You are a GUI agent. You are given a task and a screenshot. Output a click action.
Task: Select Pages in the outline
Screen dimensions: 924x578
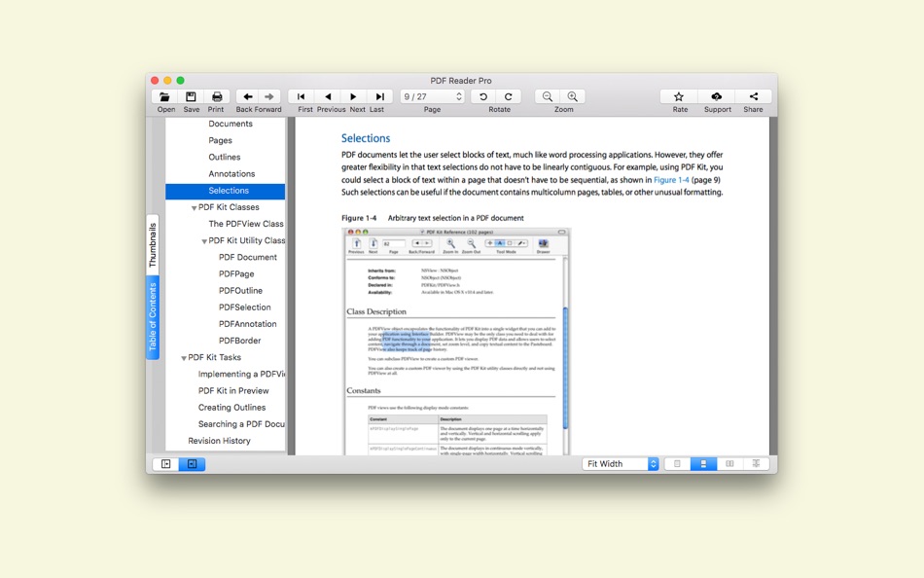click(x=220, y=140)
